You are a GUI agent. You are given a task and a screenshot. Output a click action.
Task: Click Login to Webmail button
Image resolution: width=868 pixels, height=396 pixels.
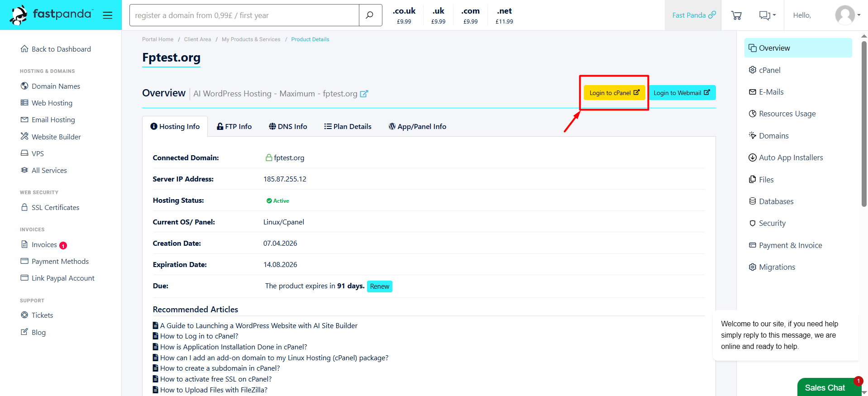(x=682, y=93)
